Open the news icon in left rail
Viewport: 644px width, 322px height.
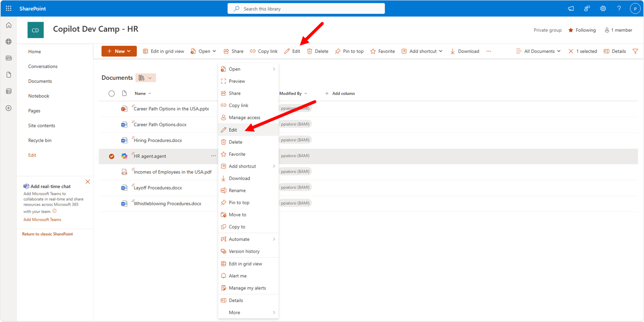click(8, 58)
